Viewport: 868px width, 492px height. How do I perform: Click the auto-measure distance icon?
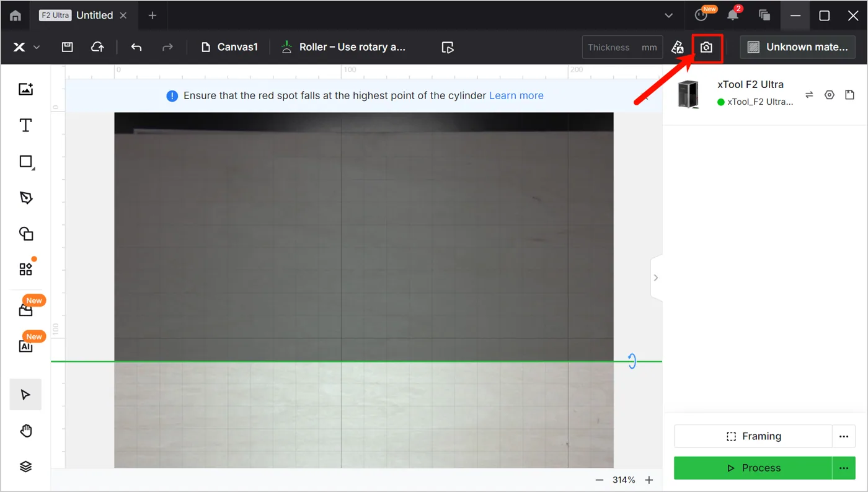[678, 47]
